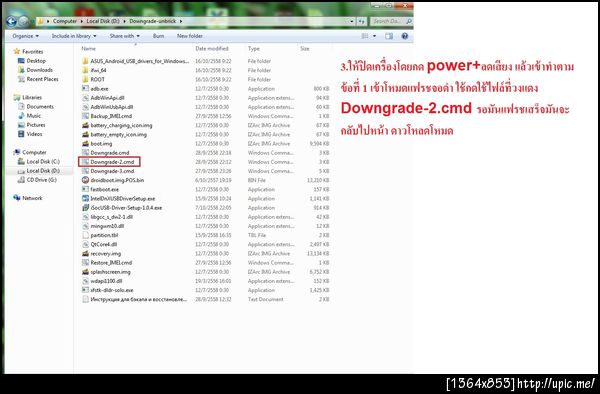Click the Computer breadcrumb segment

click(65, 21)
